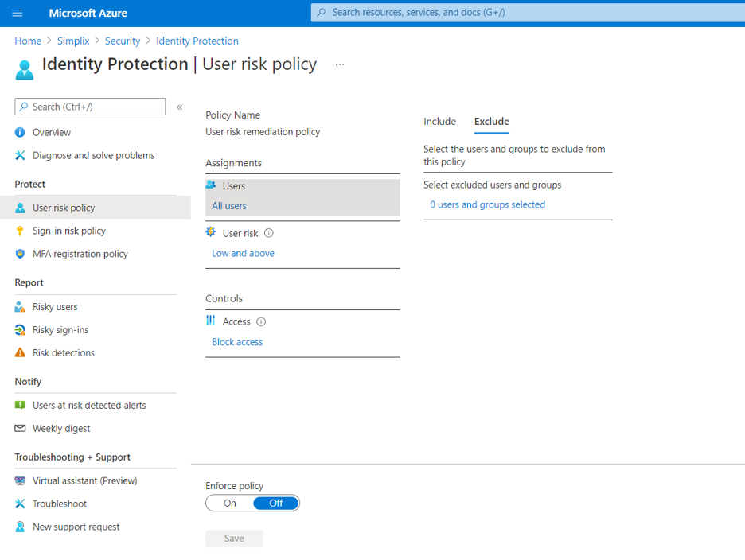Click the Weekly digest envelope icon
The height and width of the screenshot is (560, 745).
coord(20,428)
